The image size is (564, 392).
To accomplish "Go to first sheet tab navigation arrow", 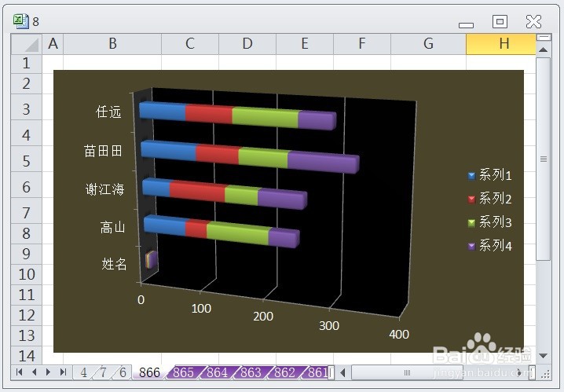I will point(20,372).
